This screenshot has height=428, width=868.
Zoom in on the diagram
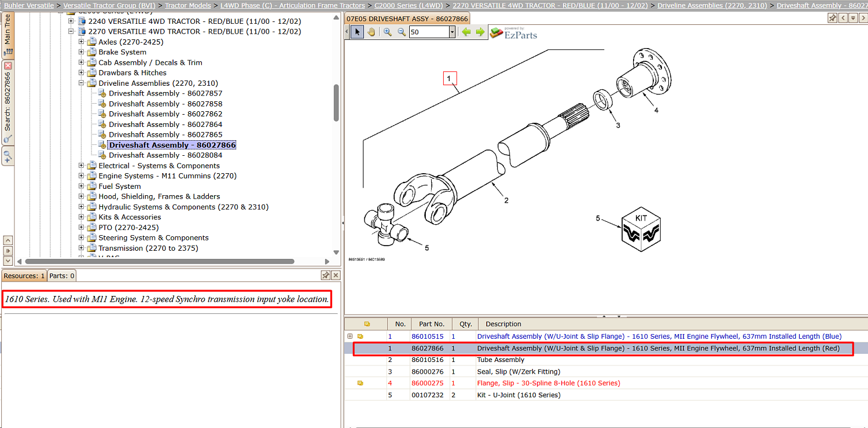[x=388, y=32]
